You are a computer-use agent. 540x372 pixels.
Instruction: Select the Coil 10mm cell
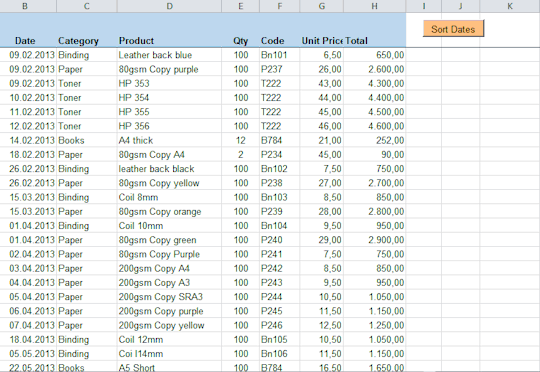point(169,226)
